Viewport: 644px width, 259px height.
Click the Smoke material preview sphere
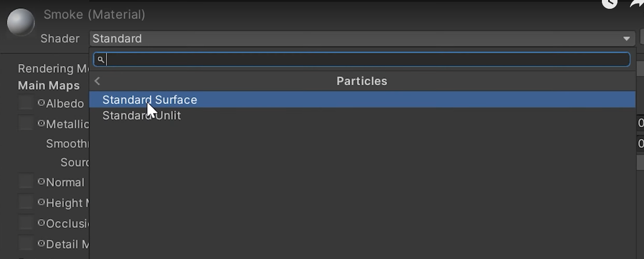(21, 23)
